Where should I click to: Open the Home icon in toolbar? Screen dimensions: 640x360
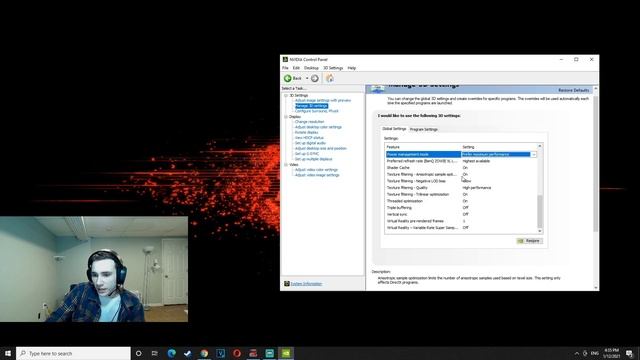(x=330, y=78)
